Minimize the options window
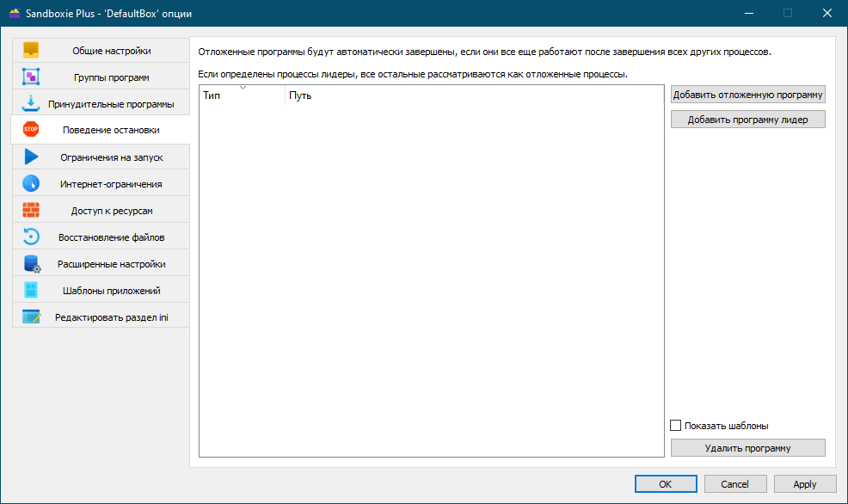 click(749, 13)
